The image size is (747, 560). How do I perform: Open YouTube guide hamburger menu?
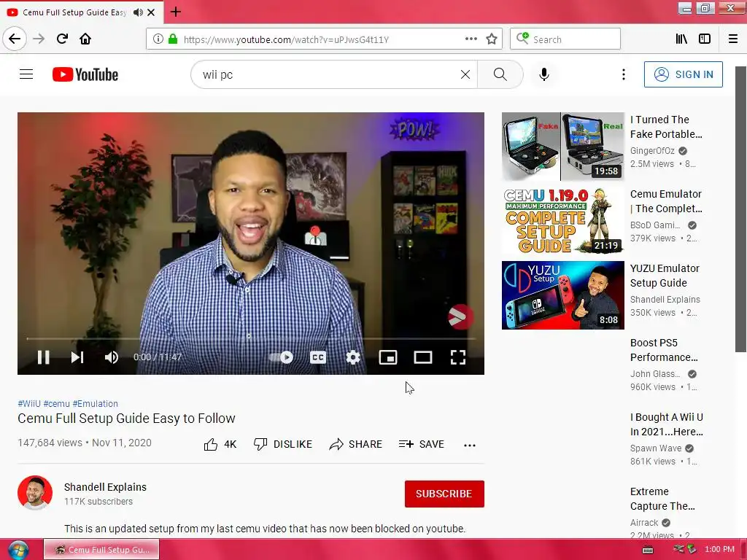[26, 74]
